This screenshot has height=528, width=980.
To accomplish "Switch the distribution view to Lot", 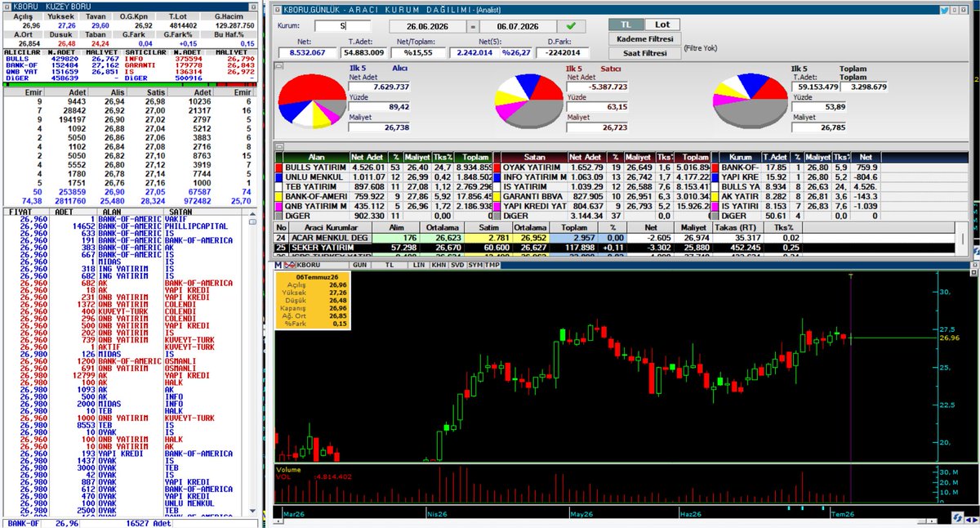I will point(661,25).
